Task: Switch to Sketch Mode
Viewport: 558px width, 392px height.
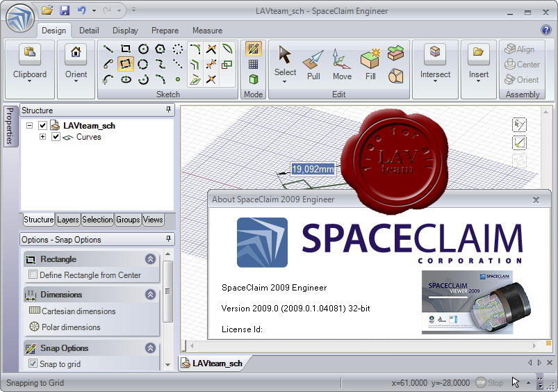Action: [254, 49]
